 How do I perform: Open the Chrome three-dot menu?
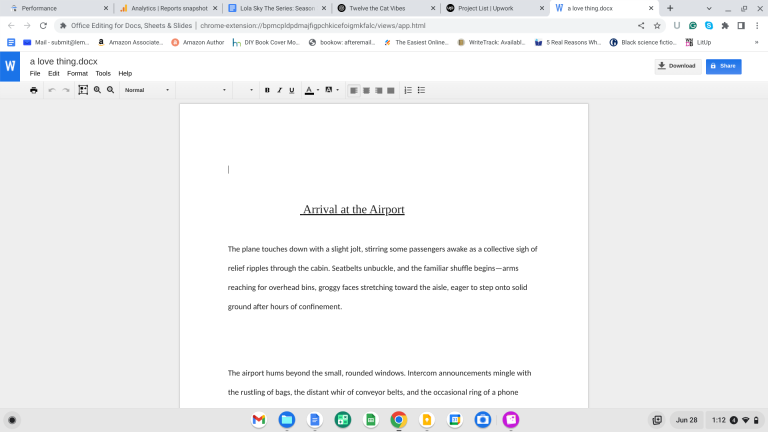click(x=757, y=25)
